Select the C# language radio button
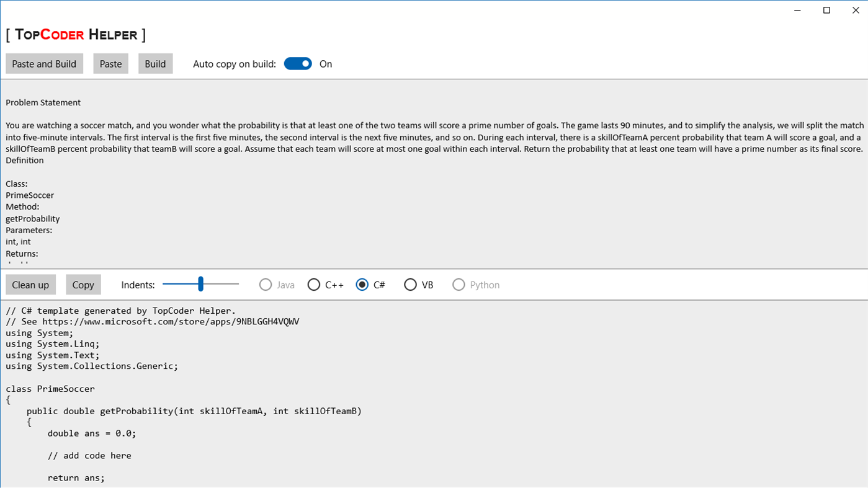The image size is (868, 488). point(371,285)
